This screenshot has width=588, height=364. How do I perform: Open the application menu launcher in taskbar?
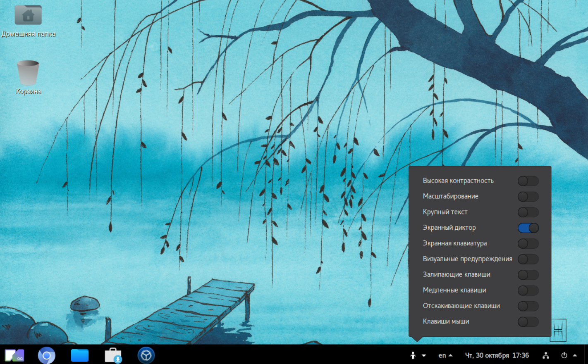(14, 355)
